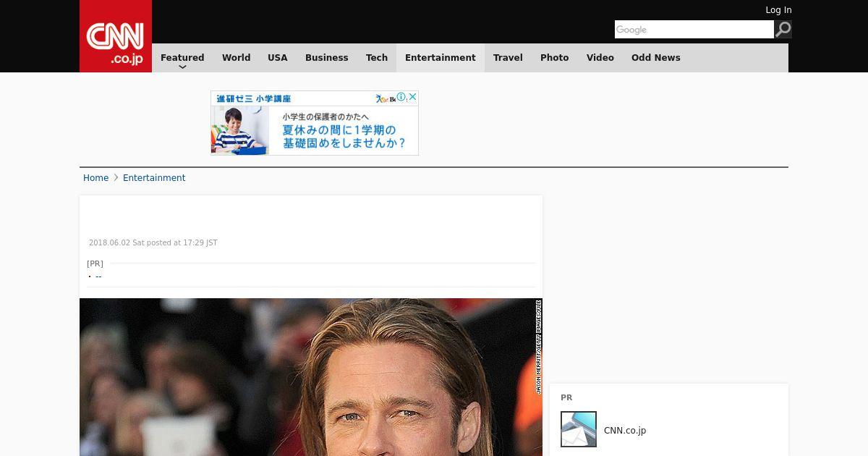
Task: Open the Odd News section
Action: coord(656,58)
